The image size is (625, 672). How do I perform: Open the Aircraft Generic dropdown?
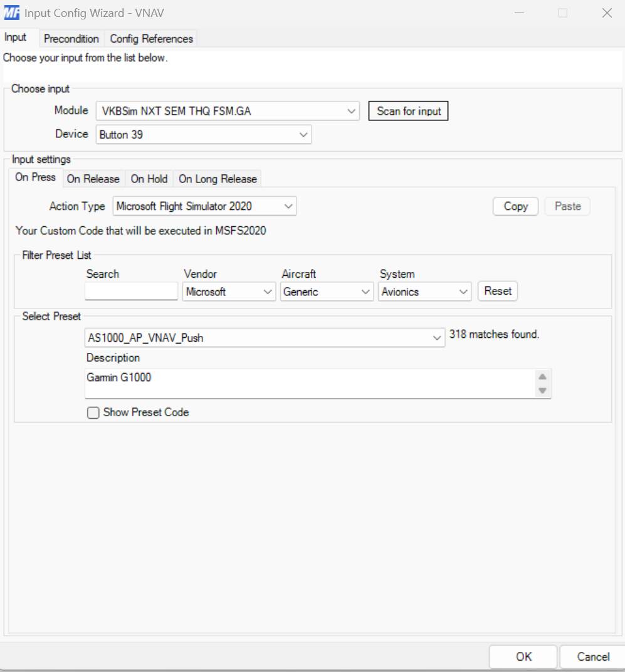coord(327,292)
